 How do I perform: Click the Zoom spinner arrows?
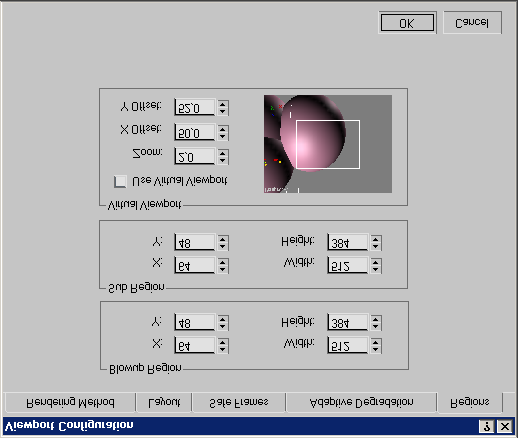coord(223,156)
